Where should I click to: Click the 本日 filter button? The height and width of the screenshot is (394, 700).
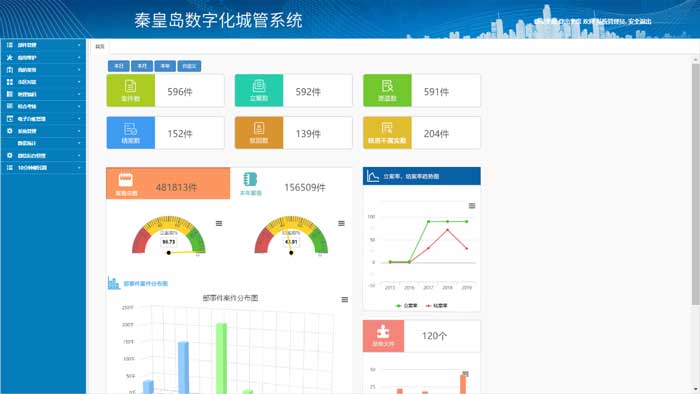pos(119,66)
